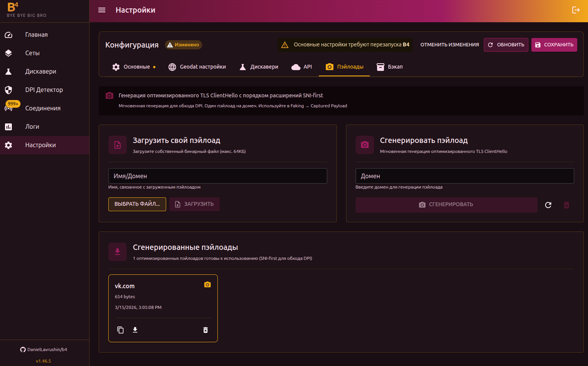
Task: Open the DPI Детектор page
Action: coord(44,90)
